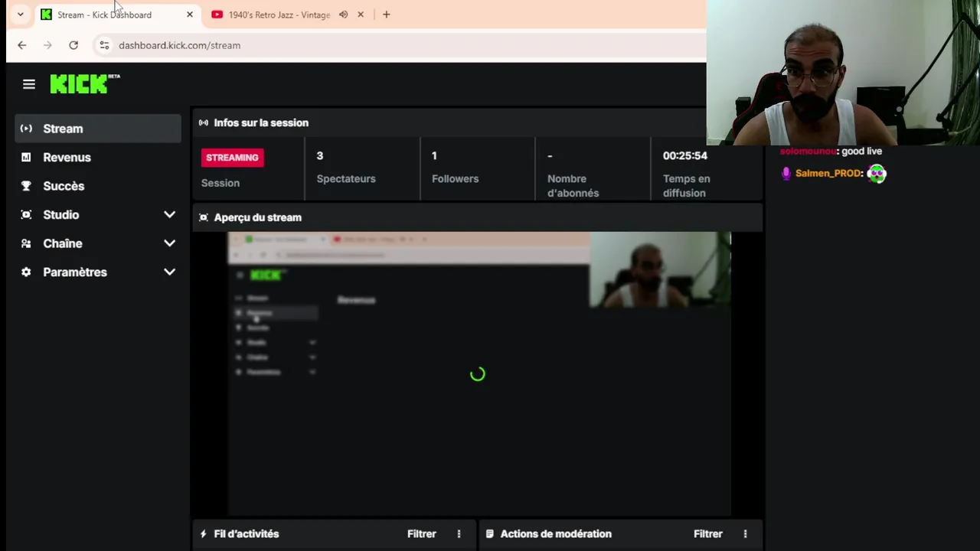Click the address bar URL dashboard.kick.com/stream

(180, 45)
